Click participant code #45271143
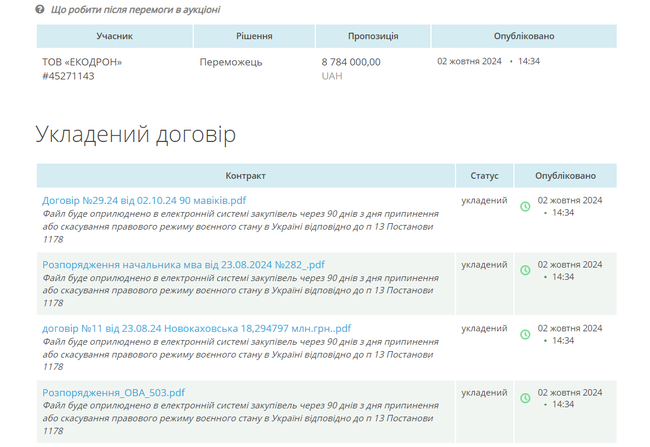Screen dimensions: 650x447 pos(68,76)
